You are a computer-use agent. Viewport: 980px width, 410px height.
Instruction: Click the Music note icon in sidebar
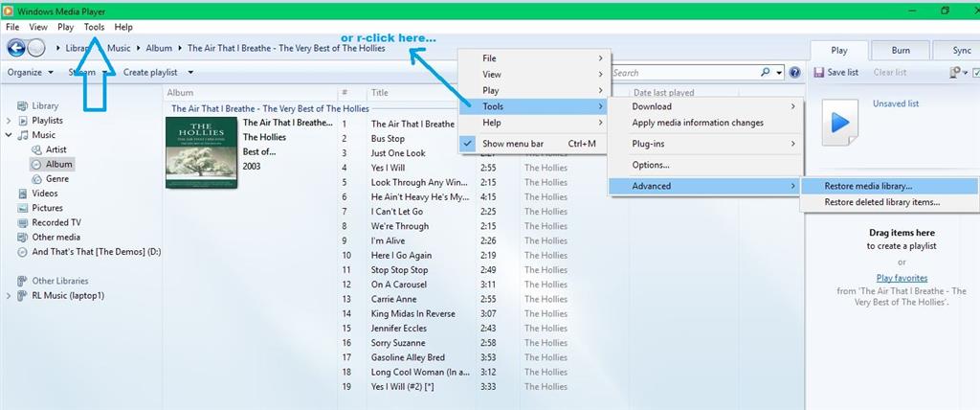pos(23,135)
